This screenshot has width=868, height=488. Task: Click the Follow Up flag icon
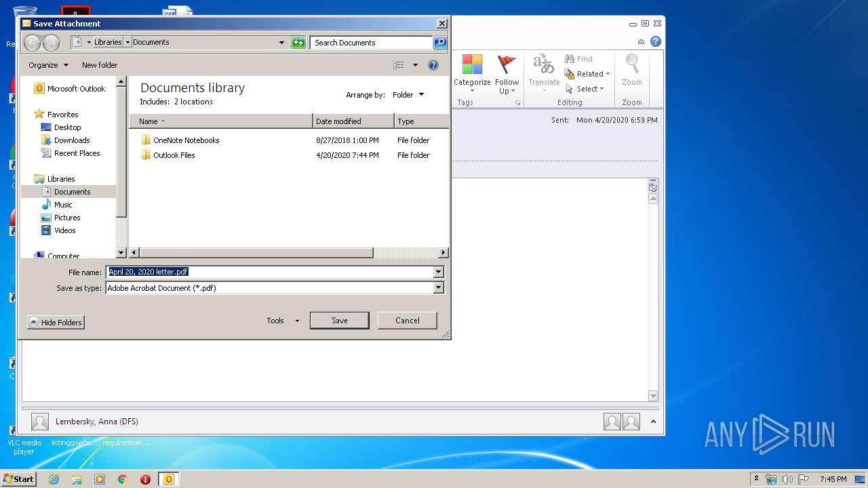pyautogui.click(x=507, y=64)
